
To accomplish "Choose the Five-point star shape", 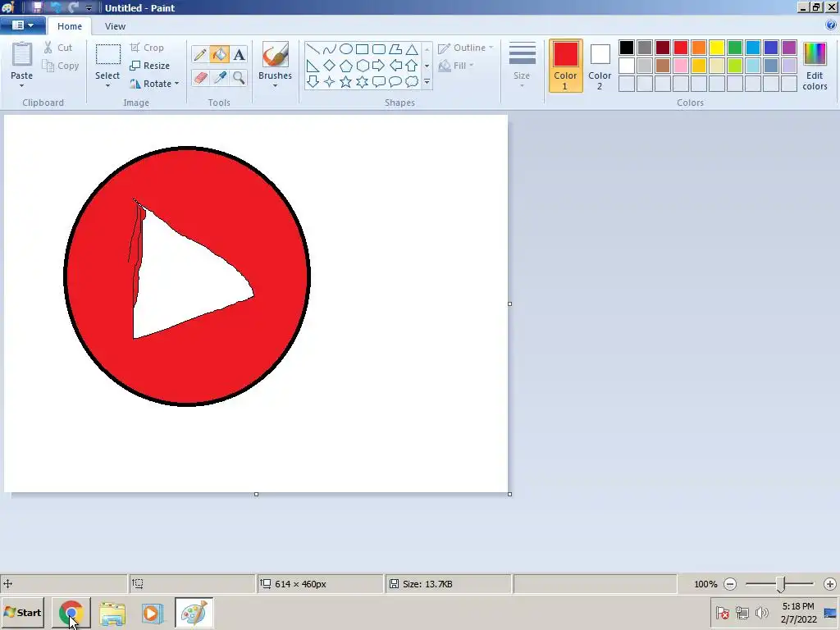I will [x=346, y=82].
